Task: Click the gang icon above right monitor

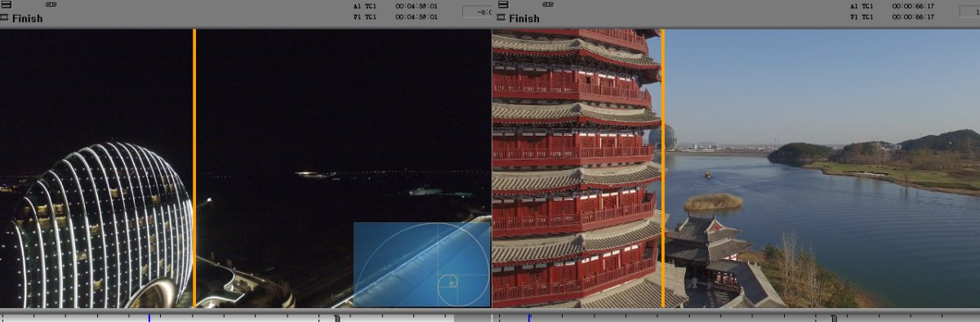Action: [546, 5]
